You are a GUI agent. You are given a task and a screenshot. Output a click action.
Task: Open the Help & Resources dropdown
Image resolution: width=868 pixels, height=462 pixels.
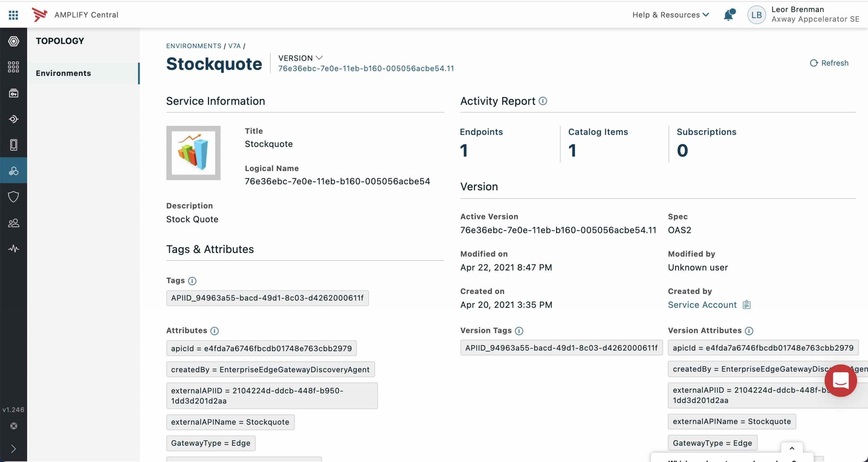[x=671, y=15]
